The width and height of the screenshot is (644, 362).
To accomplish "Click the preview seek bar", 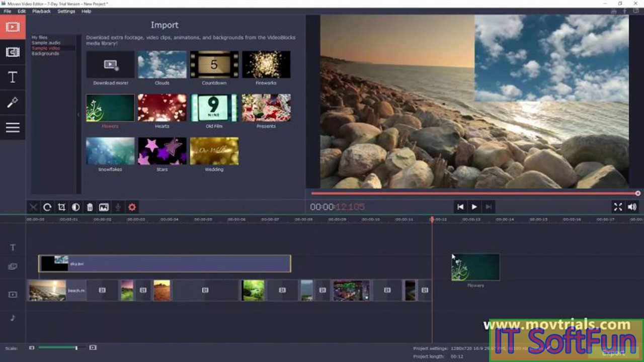I will coord(474,193).
